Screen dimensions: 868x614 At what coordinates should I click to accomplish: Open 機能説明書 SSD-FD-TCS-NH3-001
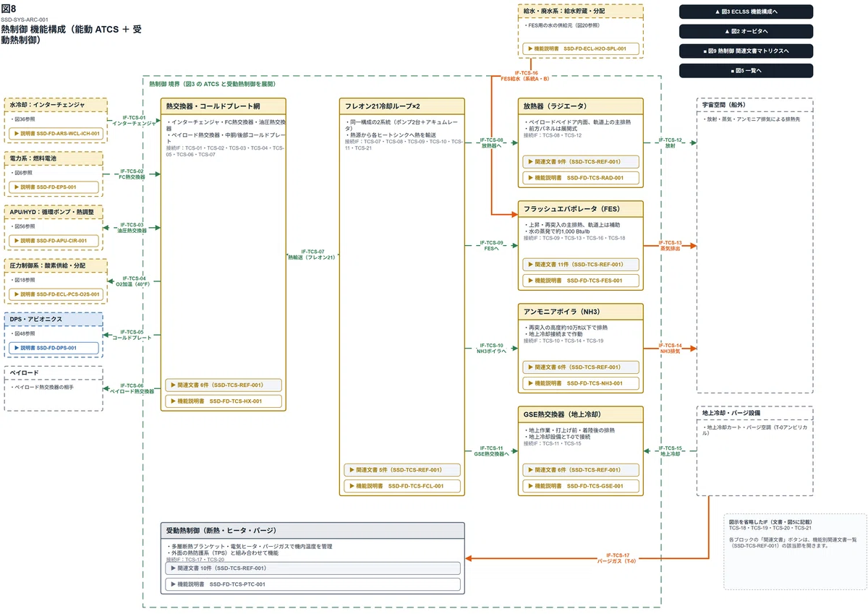click(x=581, y=383)
